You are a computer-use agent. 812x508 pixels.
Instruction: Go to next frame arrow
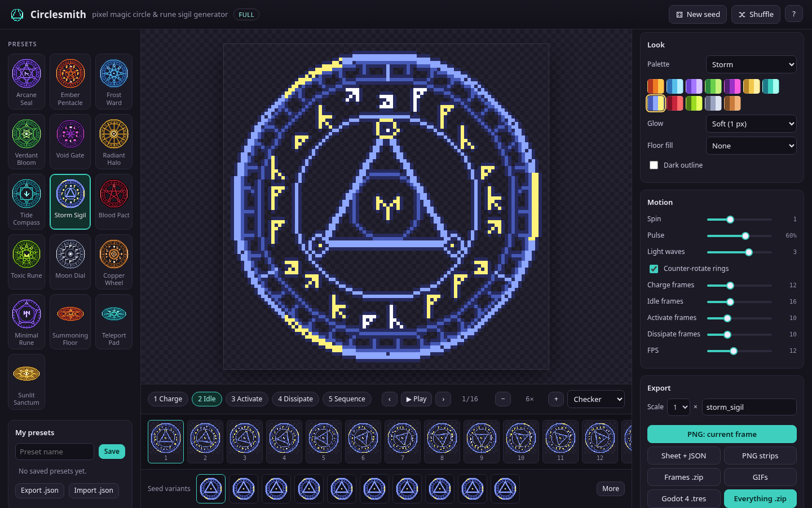click(x=443, y=399)
